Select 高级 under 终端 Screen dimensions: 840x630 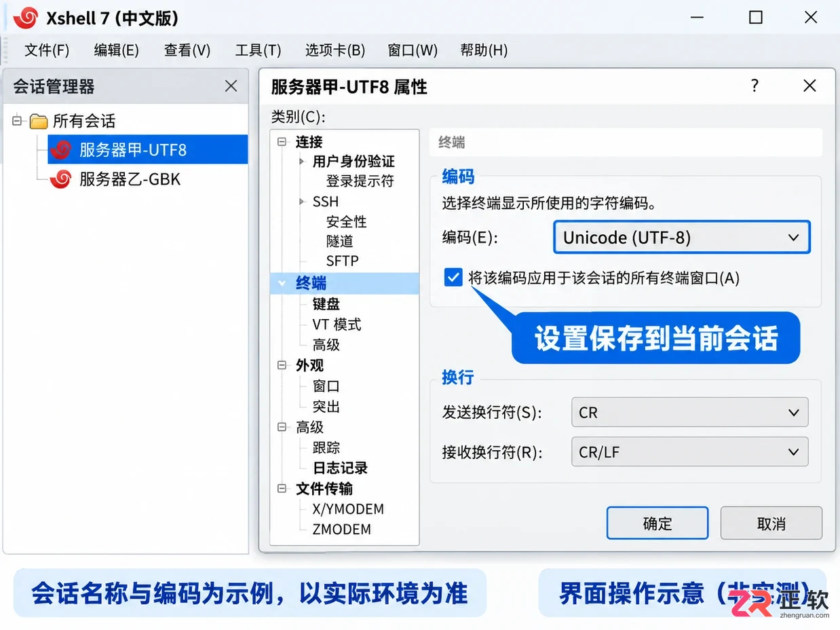[x=326, y=345]
